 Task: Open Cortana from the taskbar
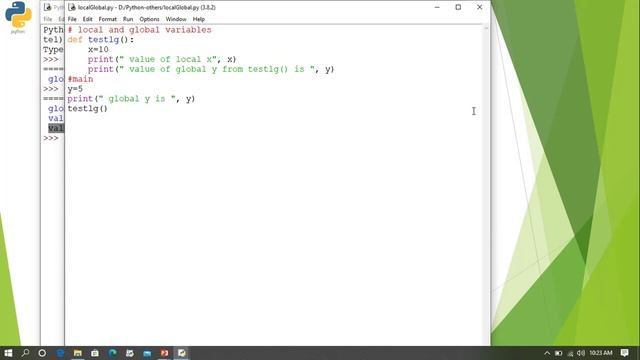pyautogui.click(x=42, y=353)
